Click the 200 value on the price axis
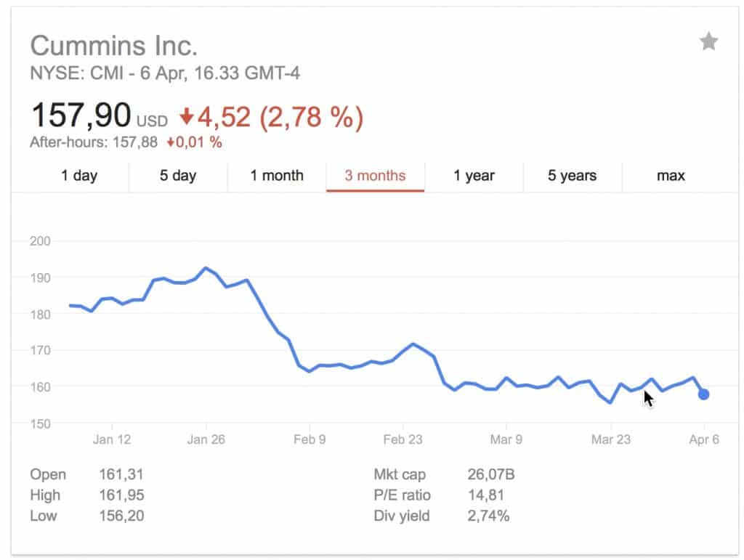Viewport: 744px width, 560px height. (40, 241)
